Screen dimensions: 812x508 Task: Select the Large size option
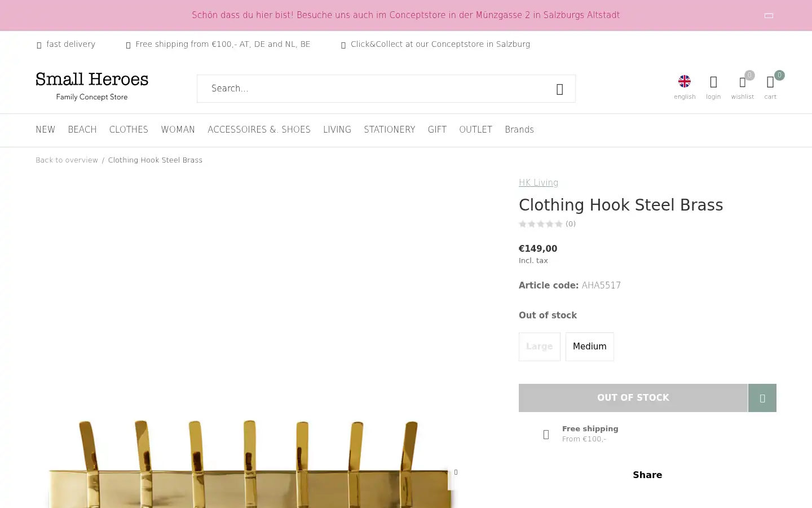point(540,347)
